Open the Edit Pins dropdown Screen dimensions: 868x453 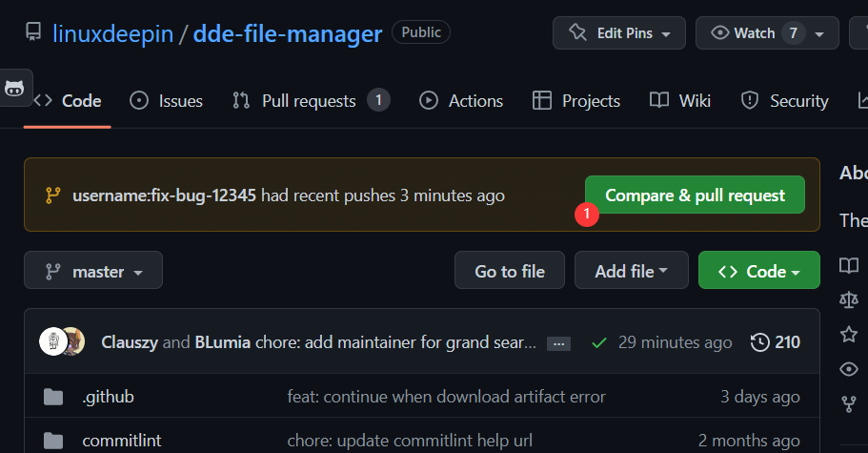[619, 33]
